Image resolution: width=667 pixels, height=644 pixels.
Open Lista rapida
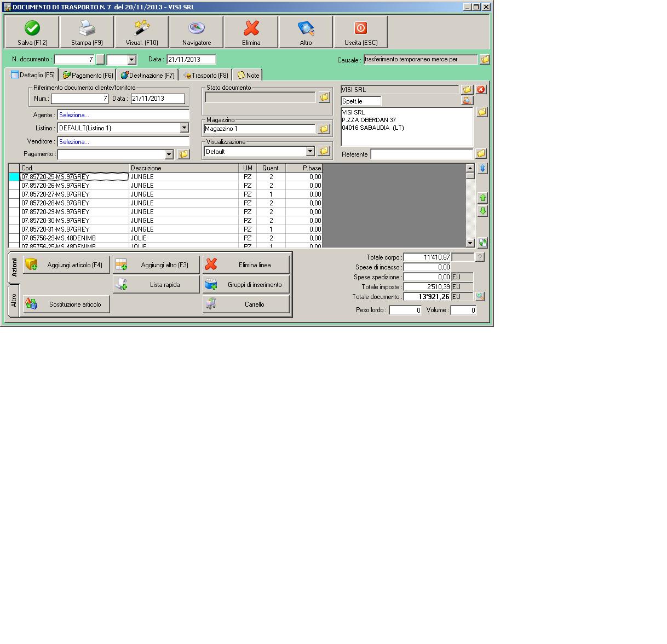click(x=156, y=285)
